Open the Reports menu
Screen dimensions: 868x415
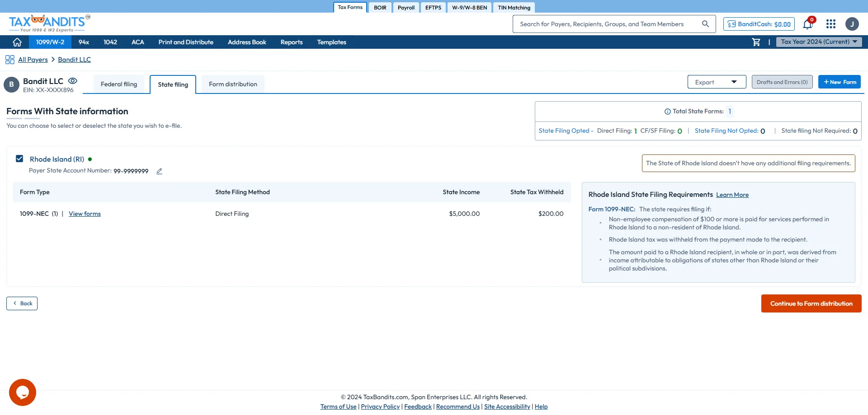click(x=292, y=42)
